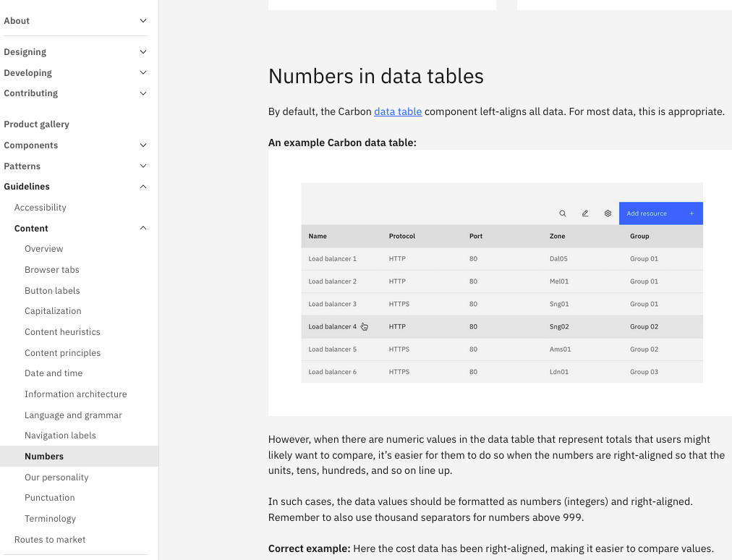The height and width of the screenshot is (560, 732).
Task: Open the Button labels guideline
Action: click(x=52, y=291)
